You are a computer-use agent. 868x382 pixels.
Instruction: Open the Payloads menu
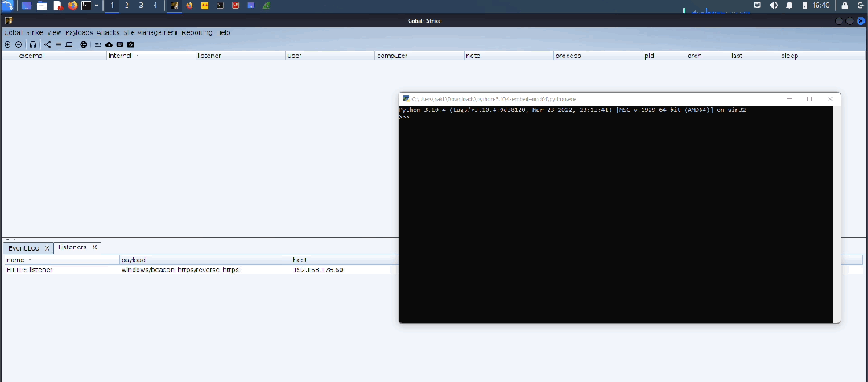click(79, 33)
